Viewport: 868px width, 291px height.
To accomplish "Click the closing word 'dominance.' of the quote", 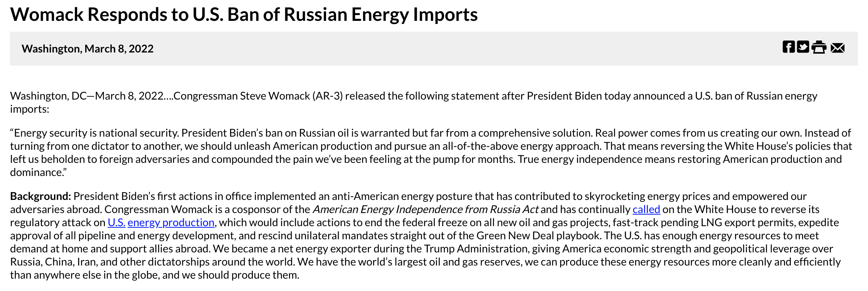I will (x=37, y=173).
